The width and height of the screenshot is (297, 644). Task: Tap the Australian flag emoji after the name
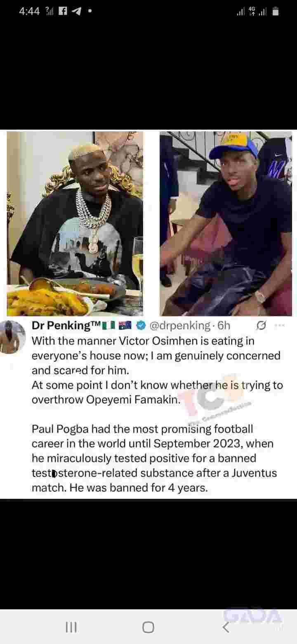pyautogui.click(x=125, y=326)
